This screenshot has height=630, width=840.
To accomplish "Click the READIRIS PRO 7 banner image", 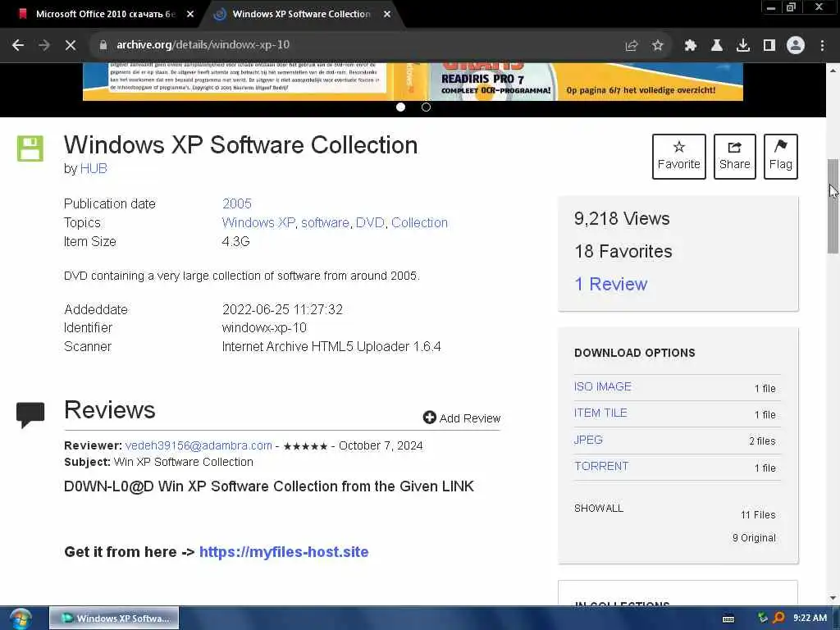I will [x=413, y=81].
